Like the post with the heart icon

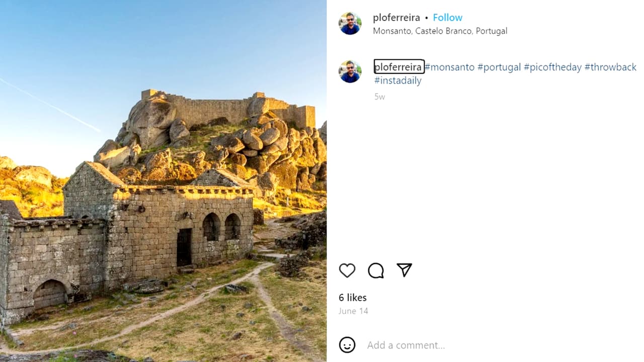pyautogui.click(x=347, y=270)
